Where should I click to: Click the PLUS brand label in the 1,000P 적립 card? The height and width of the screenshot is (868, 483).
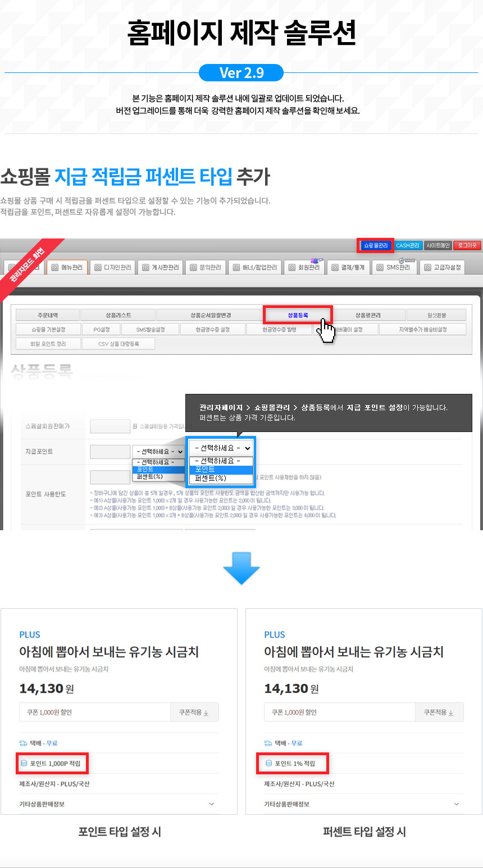pos(30,635)
